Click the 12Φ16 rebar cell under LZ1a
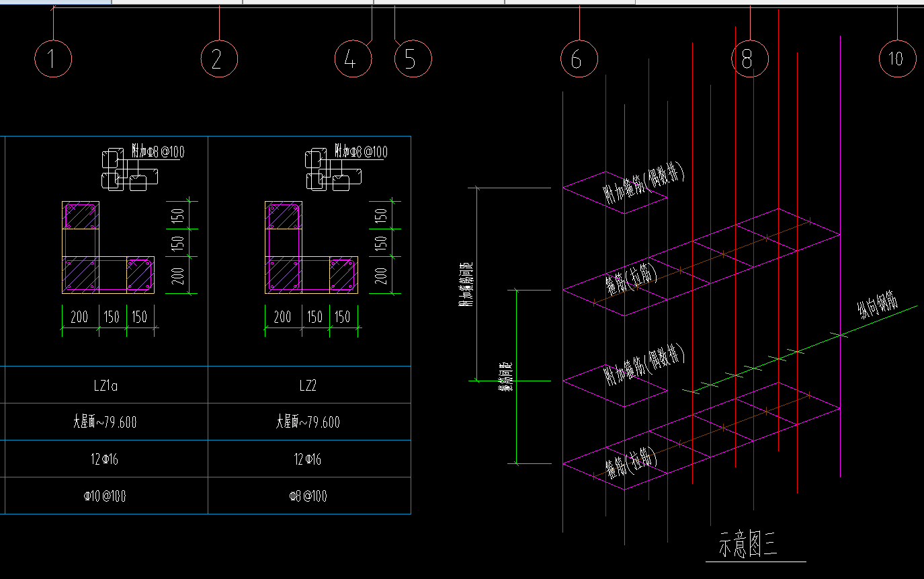This screenshot has height=579, width=924. [106, 459]
